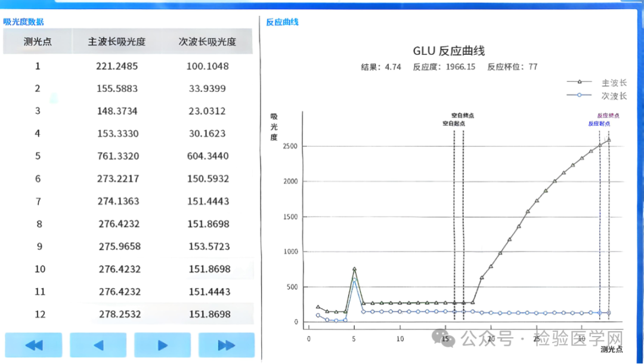The width and height of the screenshot is (644, 364).
Task: Click the 反应起点 marker label
Action: click(599, 123)
